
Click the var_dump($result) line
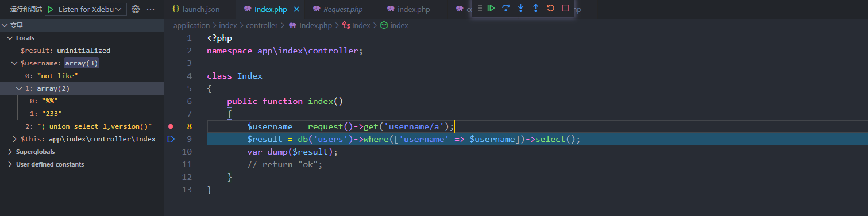tap(292, 152)
